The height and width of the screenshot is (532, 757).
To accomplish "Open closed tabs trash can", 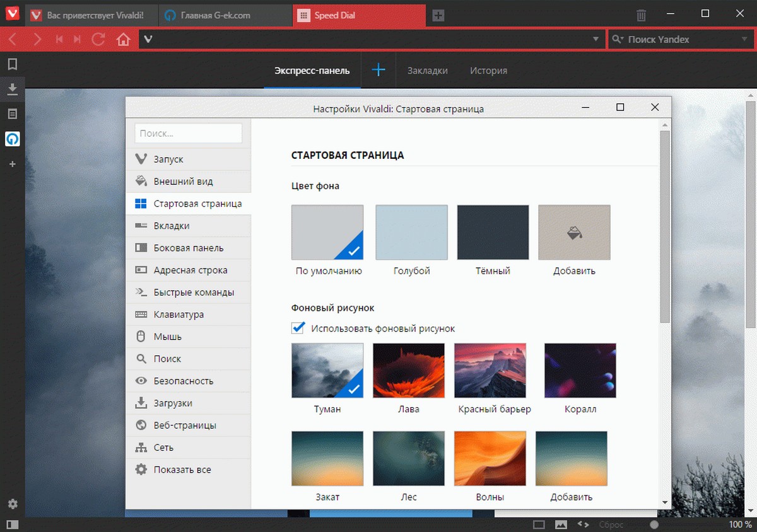I will [641, 15].
